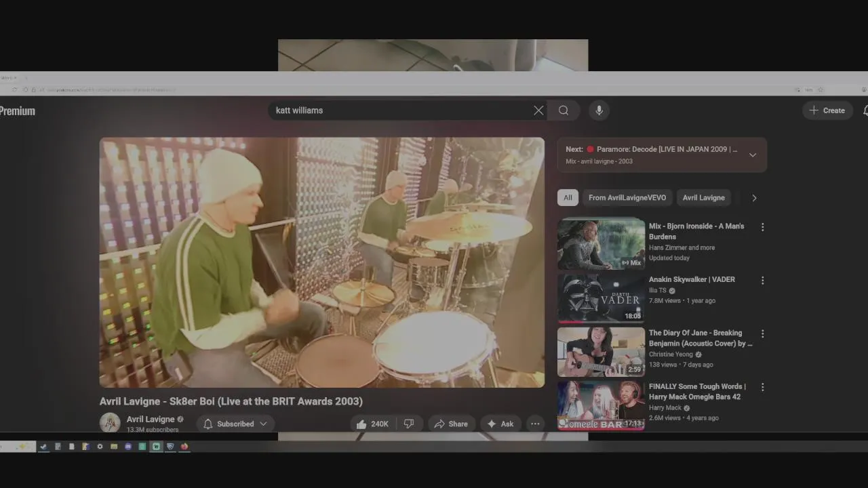
Task: Open title FINALLY Some Tough Words | Harry Mack
Action: 697,392
